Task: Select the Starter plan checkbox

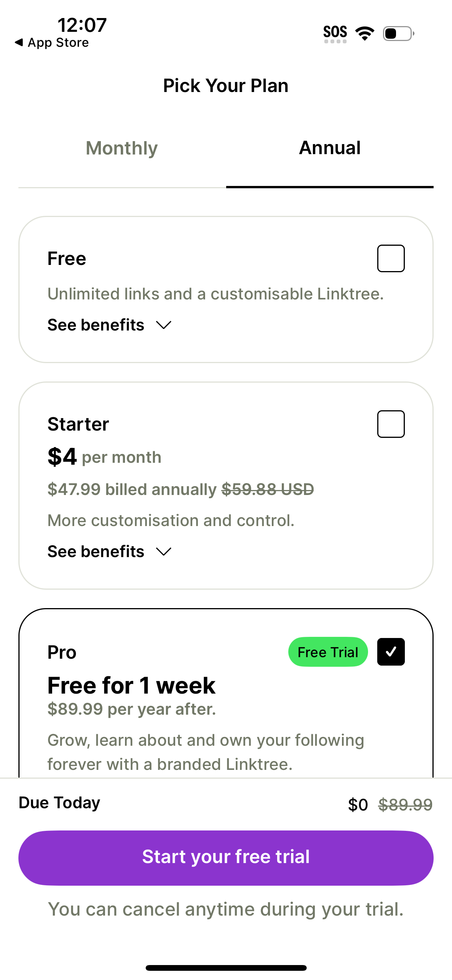Action: pyautogui.click(x=391, y=424)
